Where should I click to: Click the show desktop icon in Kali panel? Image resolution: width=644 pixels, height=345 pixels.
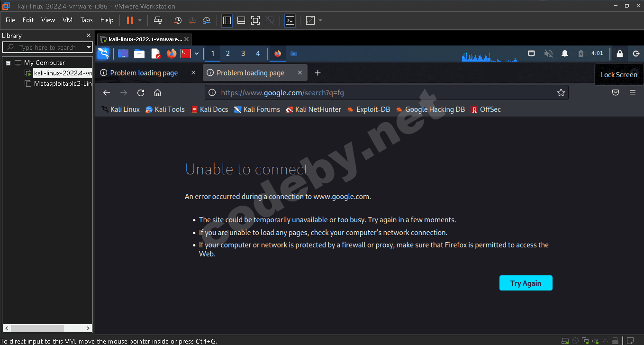123,54
